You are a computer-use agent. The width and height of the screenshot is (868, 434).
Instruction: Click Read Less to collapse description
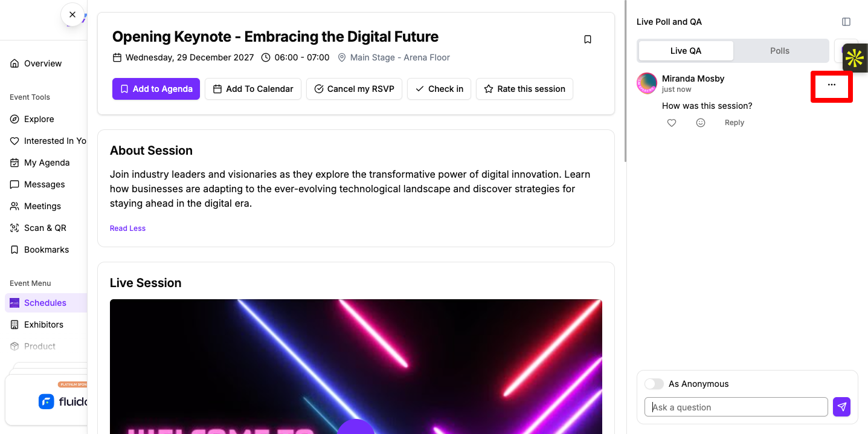coord(127,228)
